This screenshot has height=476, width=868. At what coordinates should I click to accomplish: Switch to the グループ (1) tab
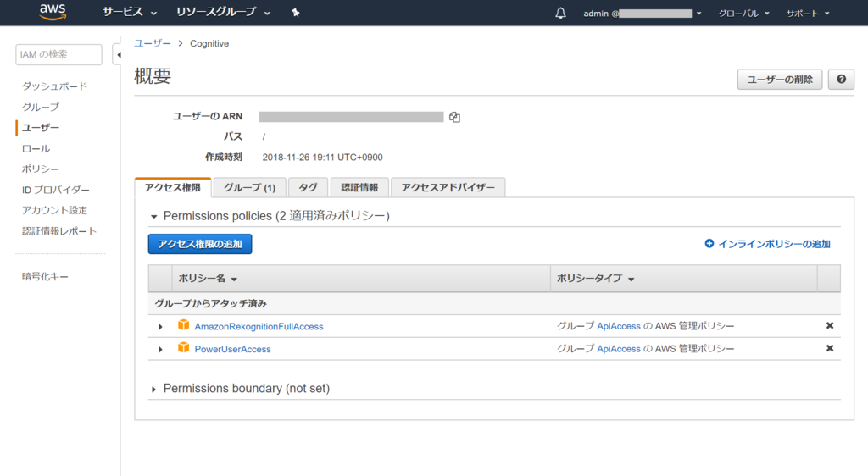(250, 187)
